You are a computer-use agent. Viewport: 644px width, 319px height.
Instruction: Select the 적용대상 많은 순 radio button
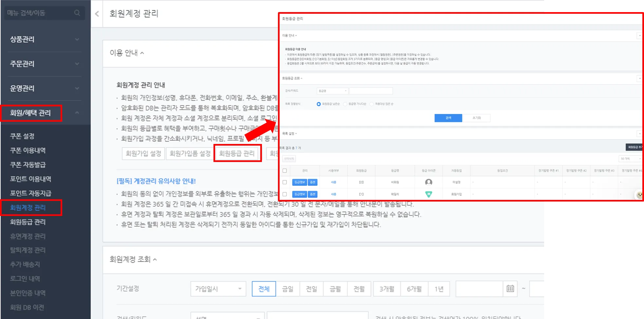372,104
